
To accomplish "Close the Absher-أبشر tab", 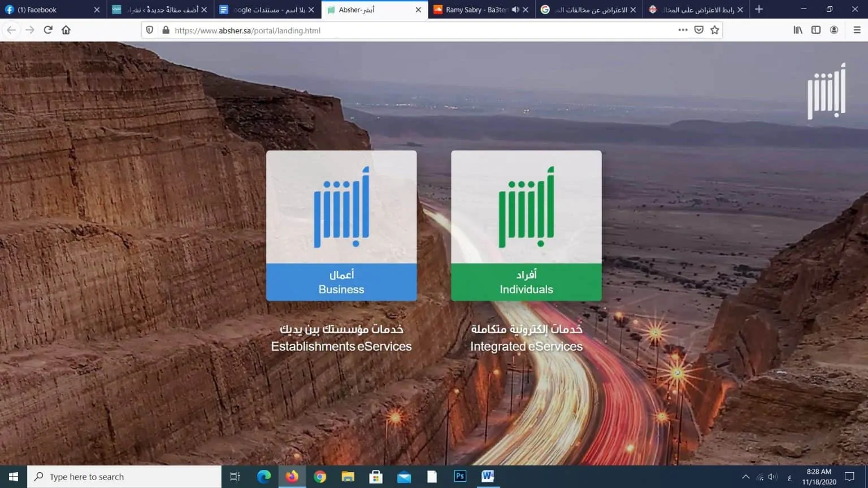I will (x=418, y=10).
